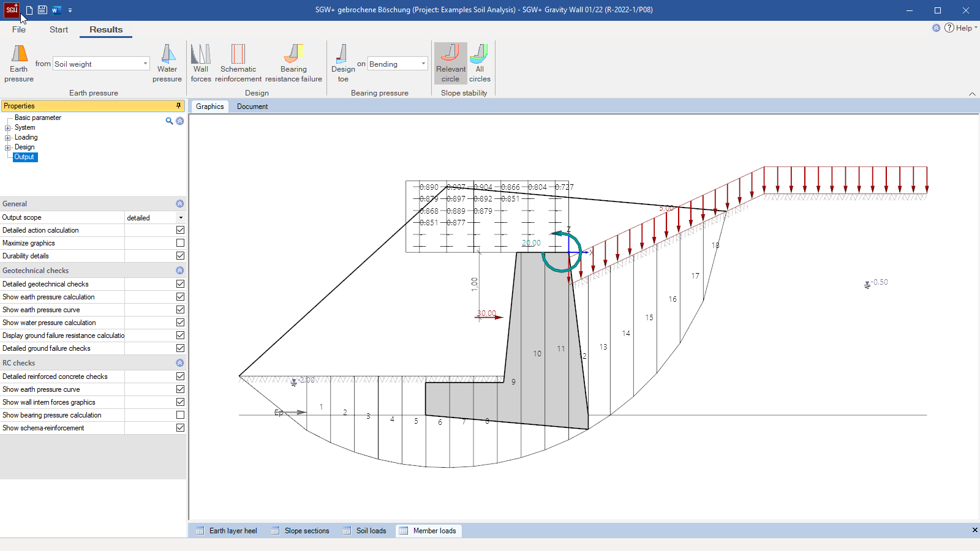This screenshot has height=551, width=980.
Task: Open Schematic reinforcement view
Action: (238, 63)
